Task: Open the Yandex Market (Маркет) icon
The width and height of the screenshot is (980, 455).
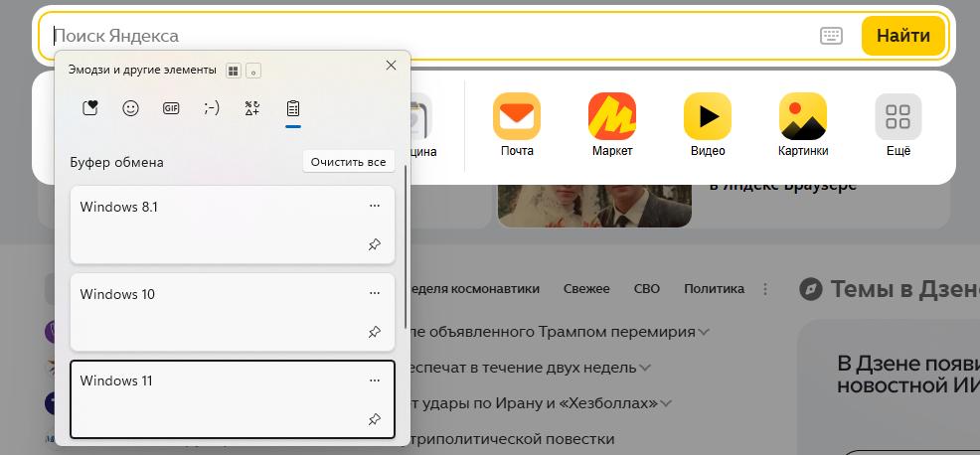Action: (x=612, y=117)
